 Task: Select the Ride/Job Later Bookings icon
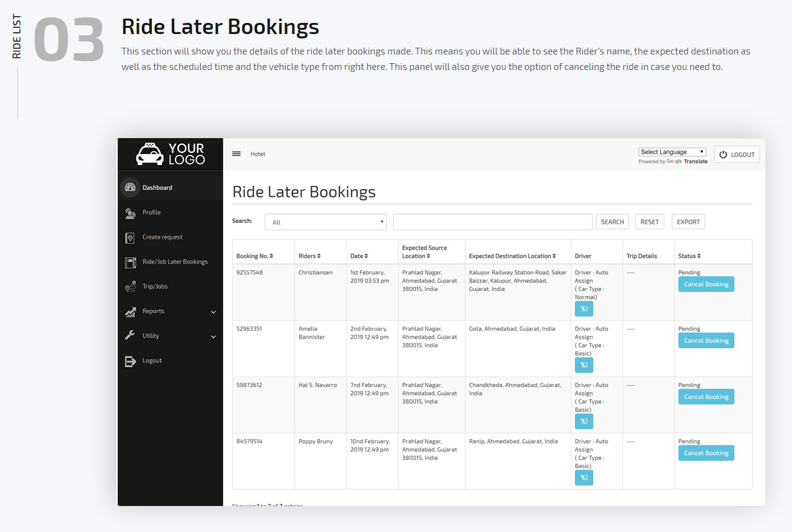click(x=130, y=261)
